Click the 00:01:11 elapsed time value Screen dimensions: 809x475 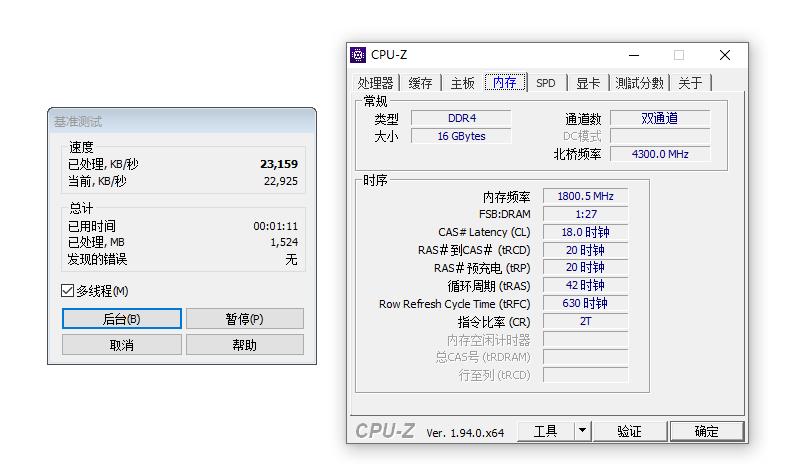click(x=276, y=226)
